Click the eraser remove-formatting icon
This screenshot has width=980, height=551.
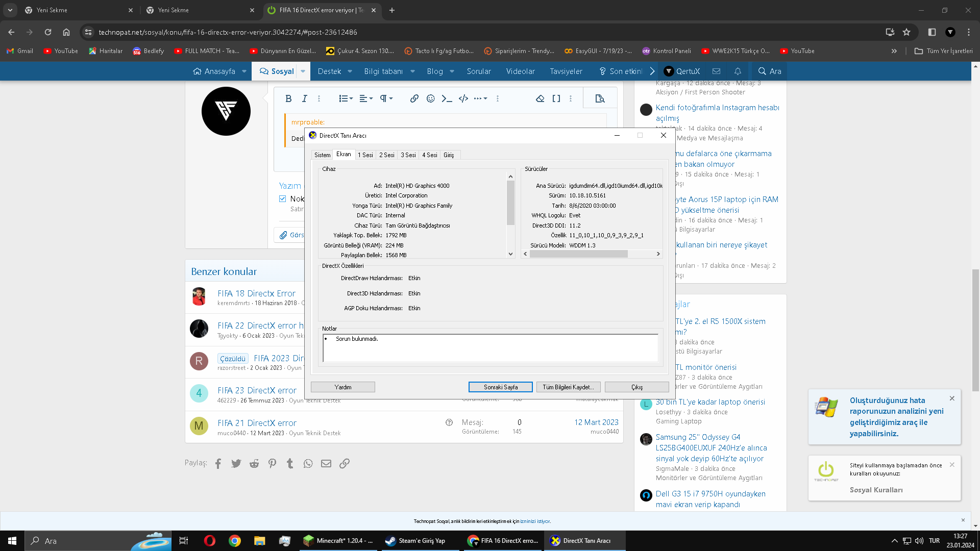click(x=540, y=98)
